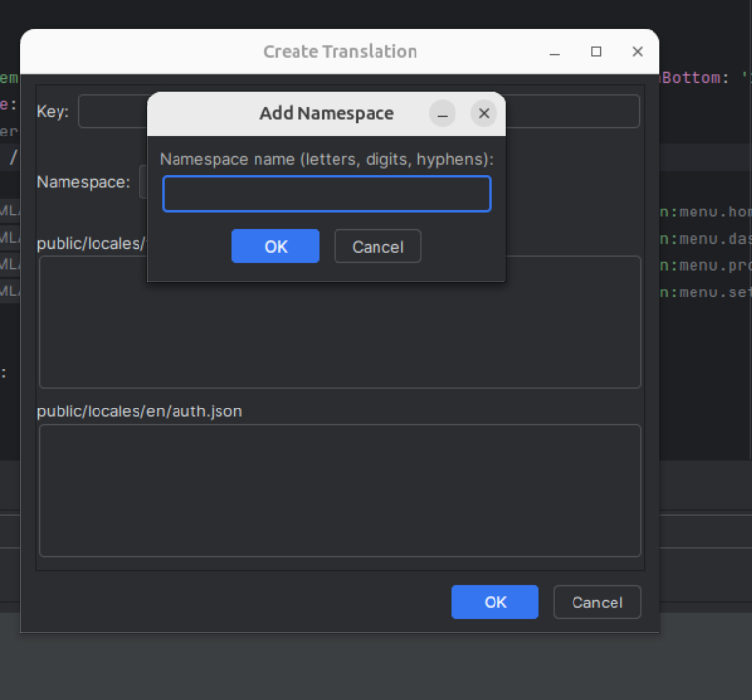This screenshot has width=752, height=700.
Task: Minimize the Create Translation window
Action: (555, 52)
